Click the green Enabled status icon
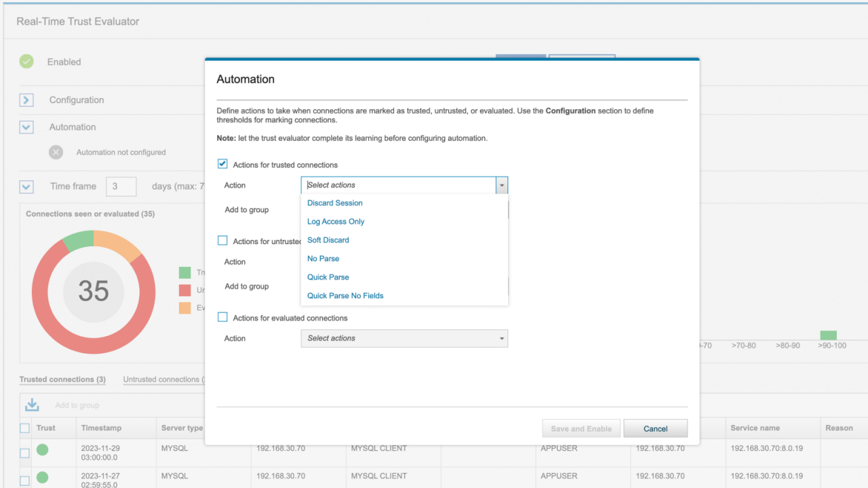 coord(26,61)
